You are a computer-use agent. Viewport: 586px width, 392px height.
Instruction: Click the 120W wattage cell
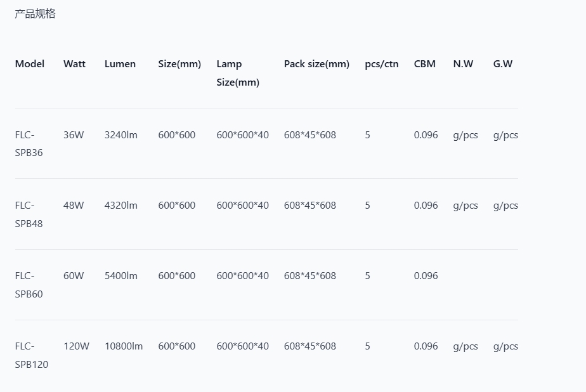(x=76, y=346)
